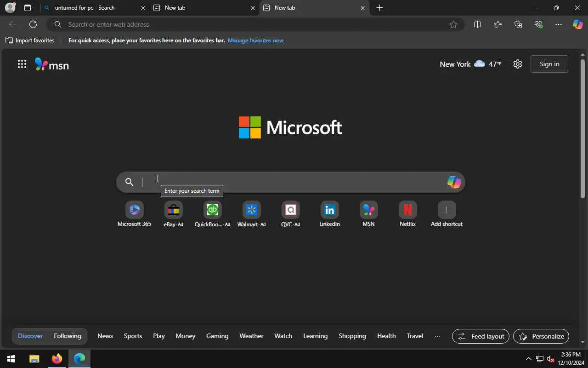Open the MSN logo link
588x368 pixels.
pos(52,65)
